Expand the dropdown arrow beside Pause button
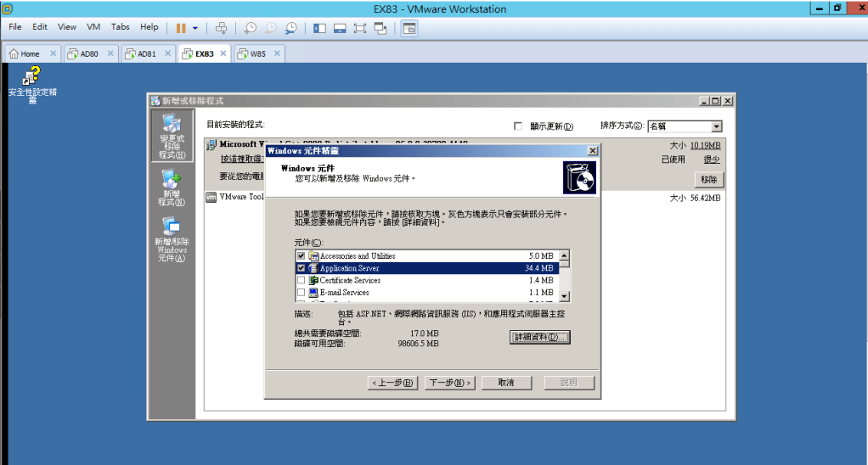 (194, 27)
